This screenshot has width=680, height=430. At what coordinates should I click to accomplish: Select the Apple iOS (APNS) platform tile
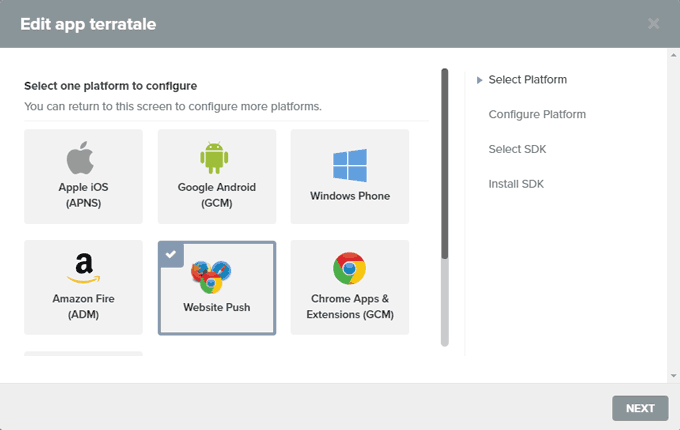[83, 176]
